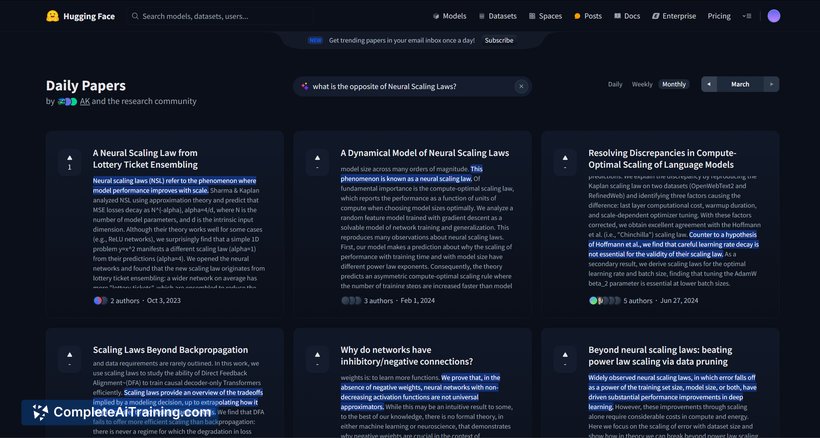Open the user profile avatar

[x=773, y=16]
